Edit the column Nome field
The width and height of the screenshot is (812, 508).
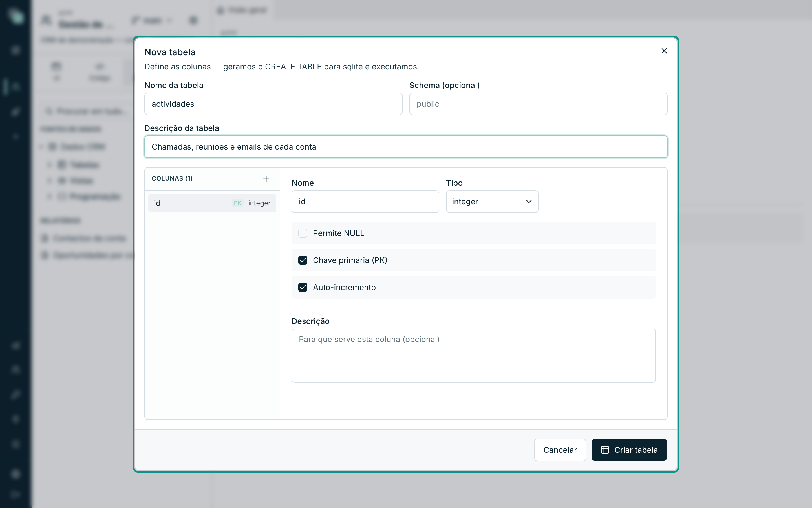pyautogui.click(x=365, y=202)
